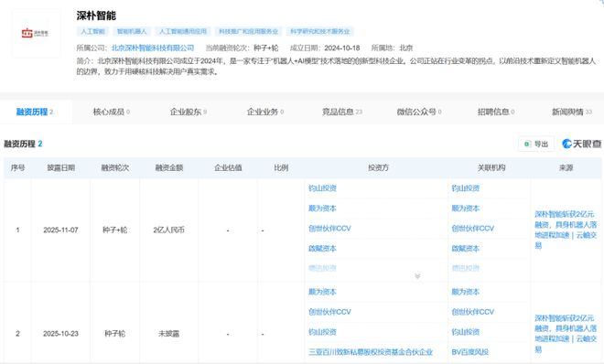
Task: Open 创世伙伴CCV investor link in 2025-10-23 row
Action: coord(329,312)
